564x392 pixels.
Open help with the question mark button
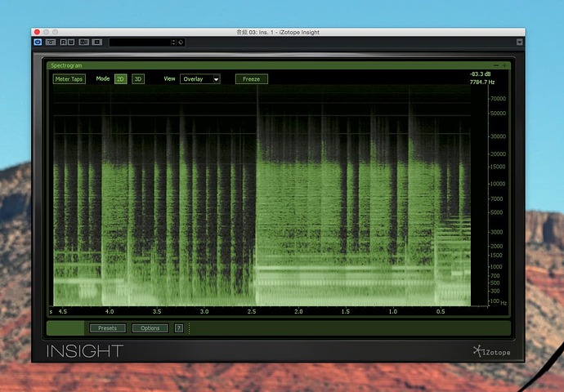tap(179, 328)
